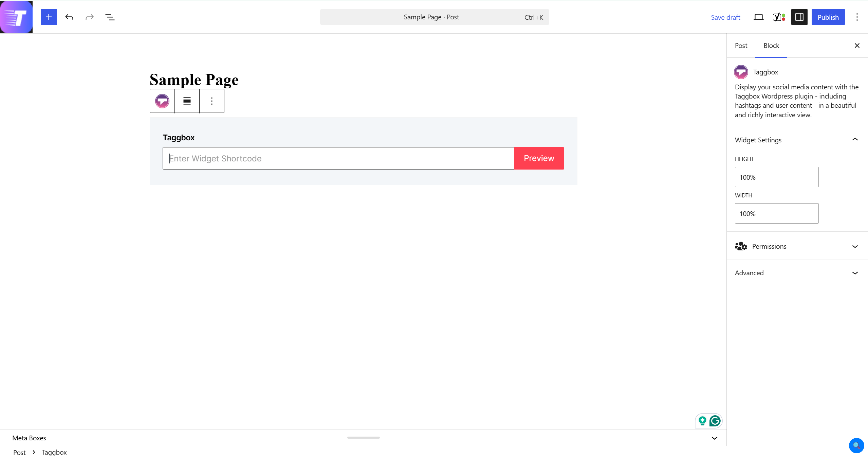Image resolution: width=868 pixels, height=457 pixels.
Task: Open the editor options menu
Action: [857, 17]
